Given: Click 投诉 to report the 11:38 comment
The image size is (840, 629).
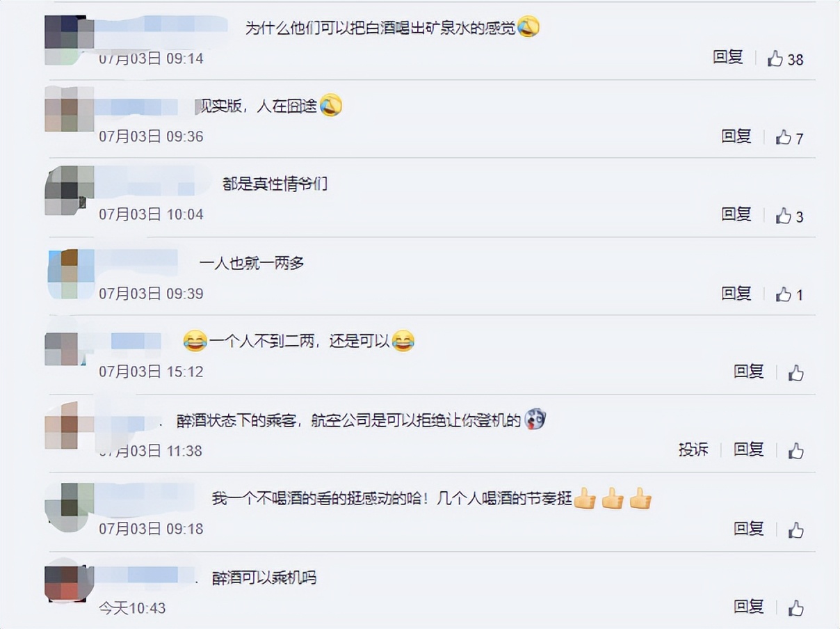Looking at the screenshot, I should click(x=693, y=449).
